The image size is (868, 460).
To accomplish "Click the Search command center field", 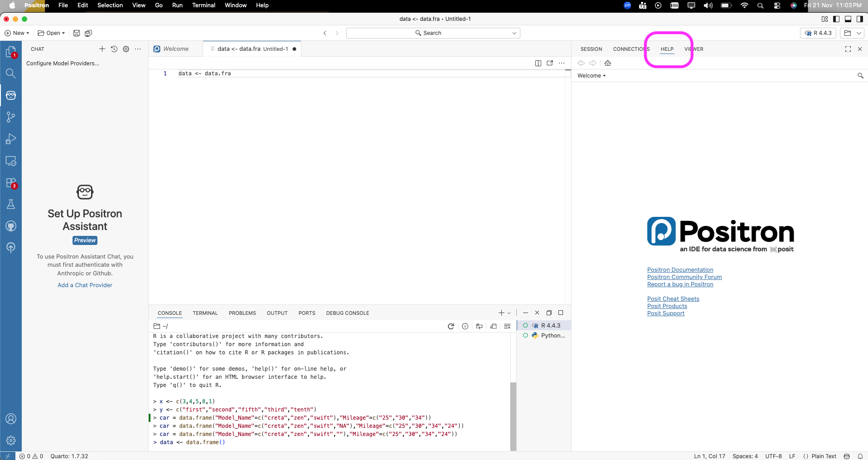I will pos(432,33).
